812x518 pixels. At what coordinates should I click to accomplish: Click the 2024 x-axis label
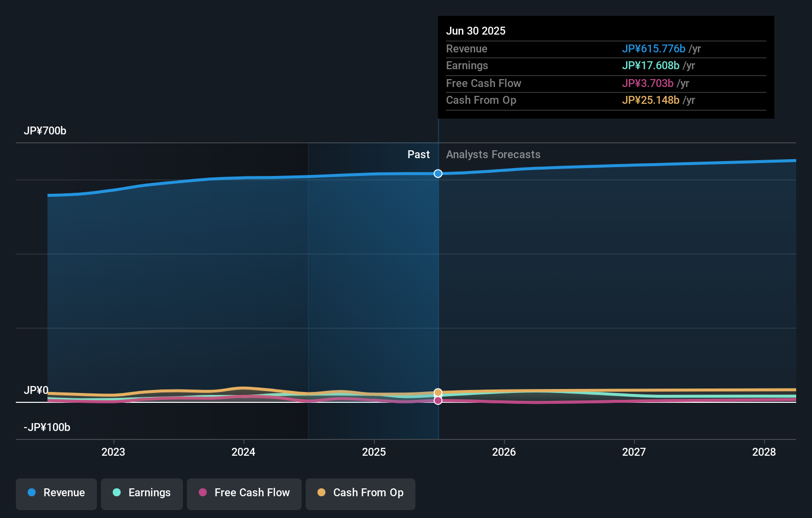pyautogui.click(x=243, y=452)
